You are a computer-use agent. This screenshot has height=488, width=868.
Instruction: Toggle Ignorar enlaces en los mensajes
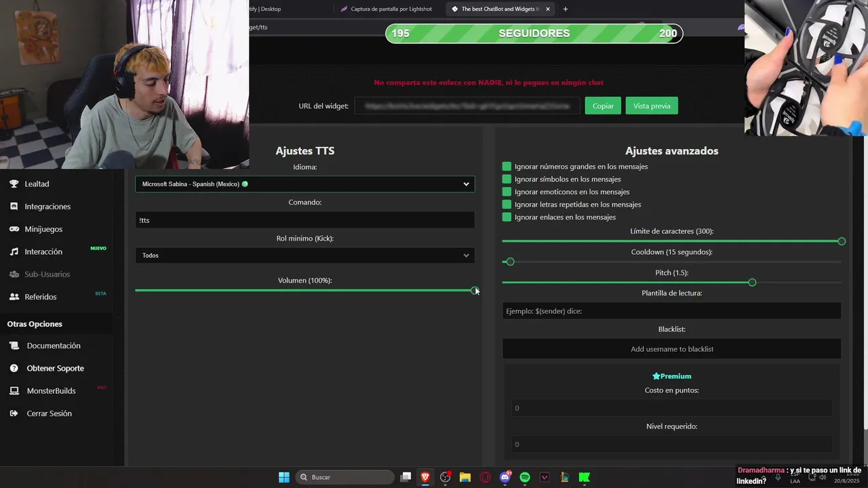coord(507,217)
